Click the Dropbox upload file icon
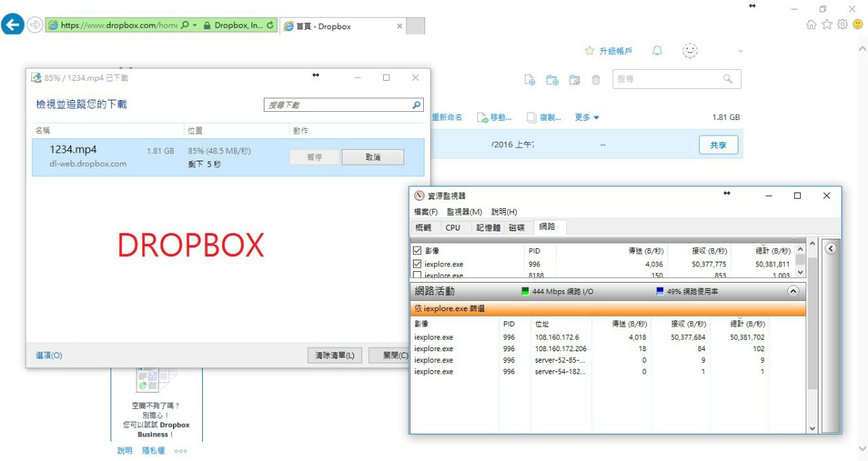The height and width of the screenshot is (461, 868). [530, 79]
